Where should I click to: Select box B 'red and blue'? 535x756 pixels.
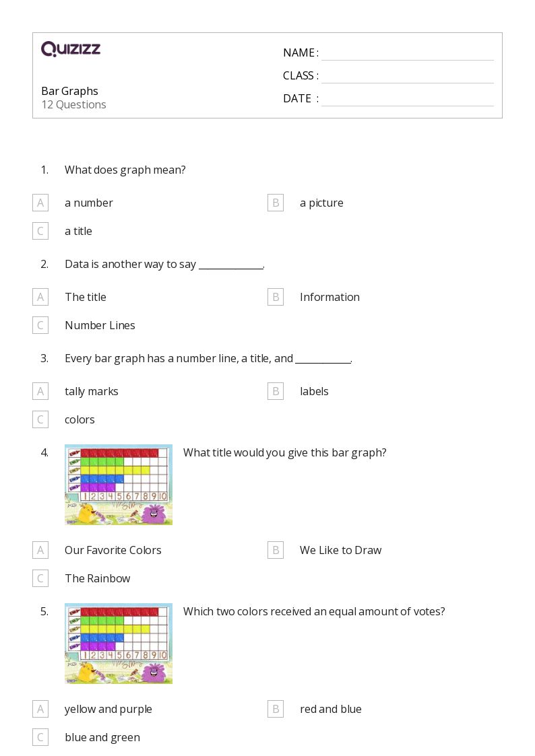(x=276, y=709)
